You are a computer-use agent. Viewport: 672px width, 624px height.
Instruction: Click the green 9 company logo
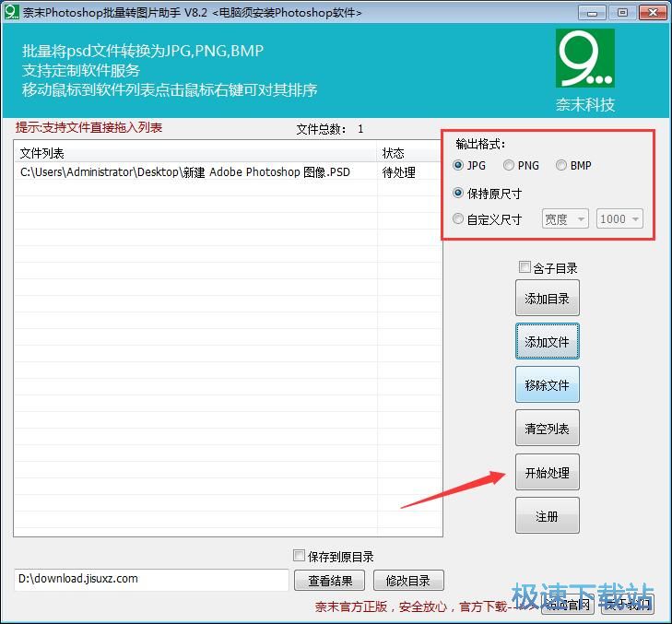[x=584, y=58]
